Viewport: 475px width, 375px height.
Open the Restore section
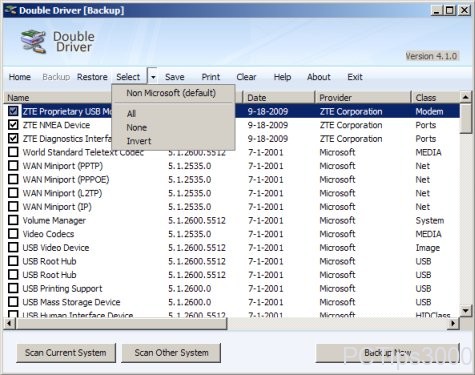[92, 77]
